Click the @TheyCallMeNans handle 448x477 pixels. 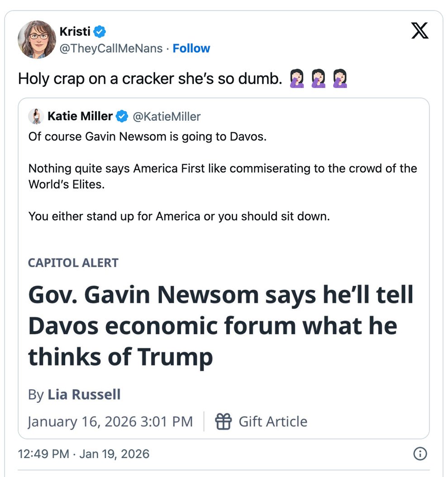click(x=111, y=48)
